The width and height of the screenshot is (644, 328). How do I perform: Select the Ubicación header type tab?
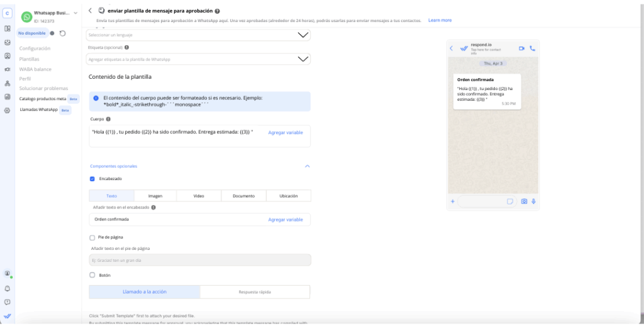(288, 196)
